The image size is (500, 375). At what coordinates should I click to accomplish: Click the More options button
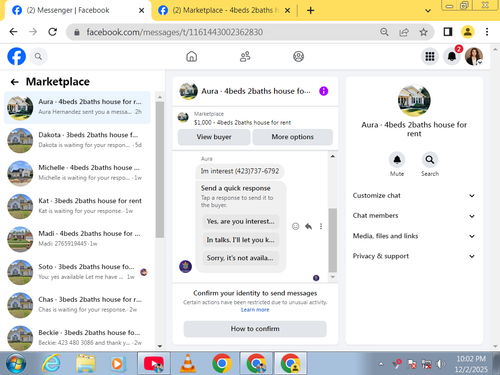coord(292,137)
